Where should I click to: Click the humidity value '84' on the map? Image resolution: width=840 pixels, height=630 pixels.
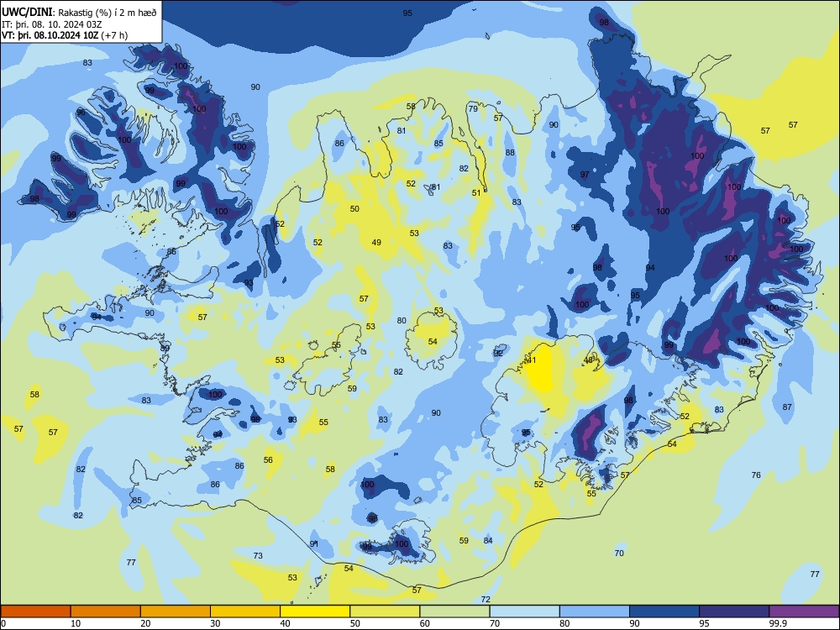click(488, 540)
